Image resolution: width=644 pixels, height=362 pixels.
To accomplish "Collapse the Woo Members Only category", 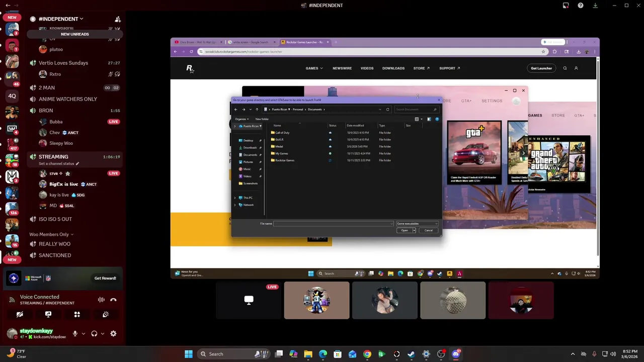I will [x=51, y=234].
